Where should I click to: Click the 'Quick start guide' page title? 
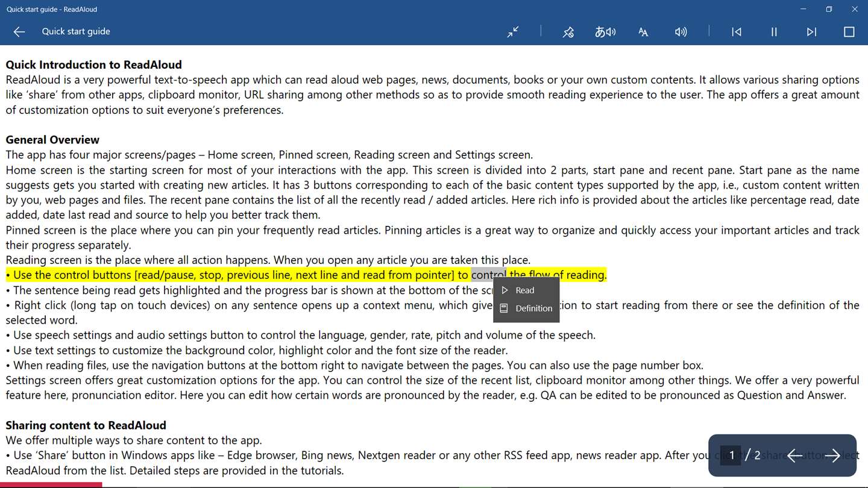pos(76,31)
